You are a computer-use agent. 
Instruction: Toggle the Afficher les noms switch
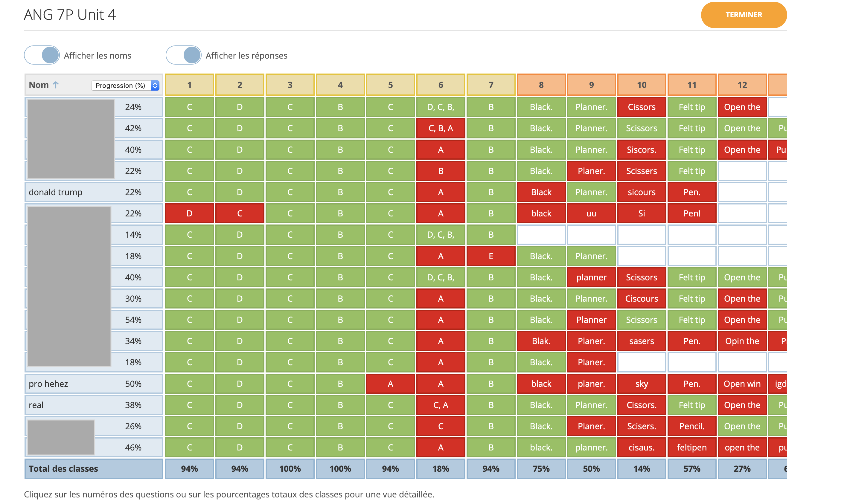(x=42, y=55)
